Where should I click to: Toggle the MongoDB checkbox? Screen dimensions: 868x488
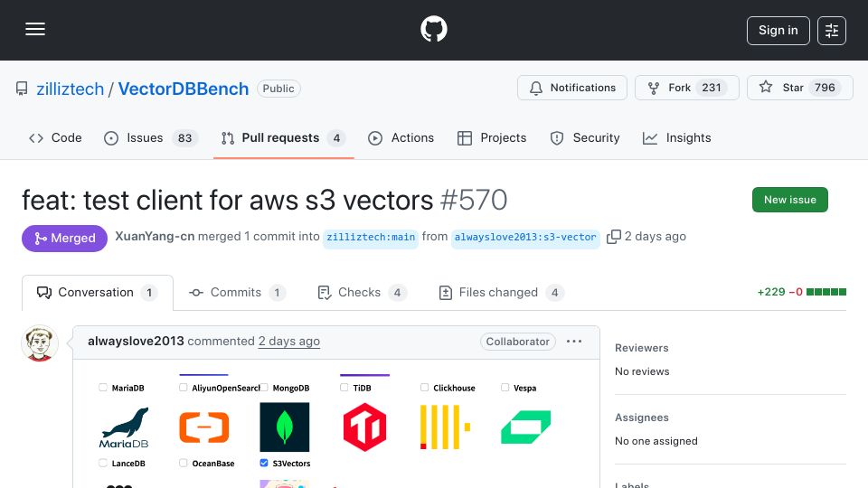(x=264, y=388)
